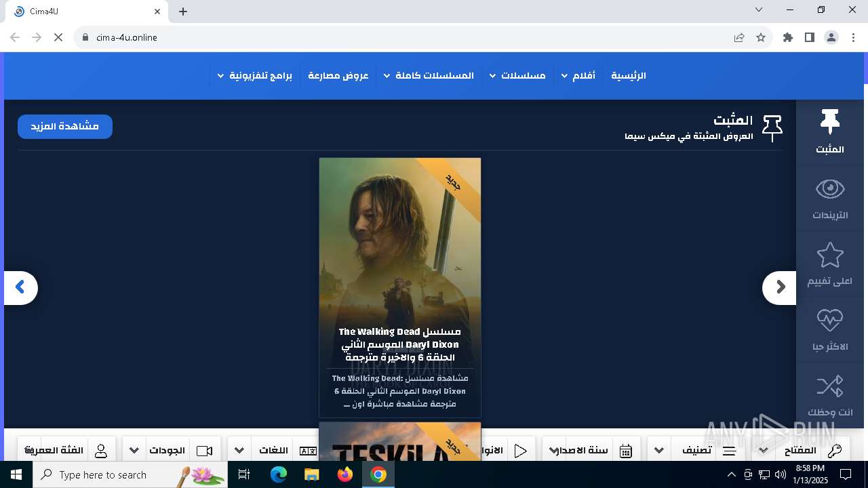Open Chrome's tab search chevron

pos(759,10)
